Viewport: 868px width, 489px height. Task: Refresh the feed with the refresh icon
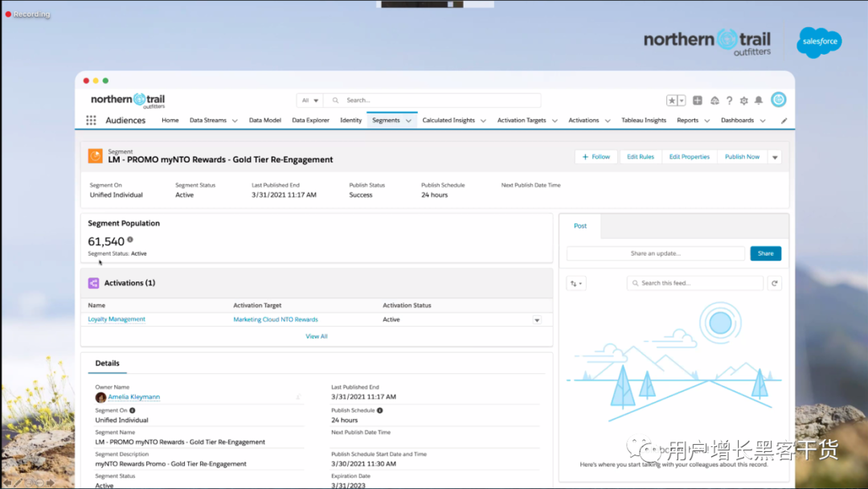point(775,284)
